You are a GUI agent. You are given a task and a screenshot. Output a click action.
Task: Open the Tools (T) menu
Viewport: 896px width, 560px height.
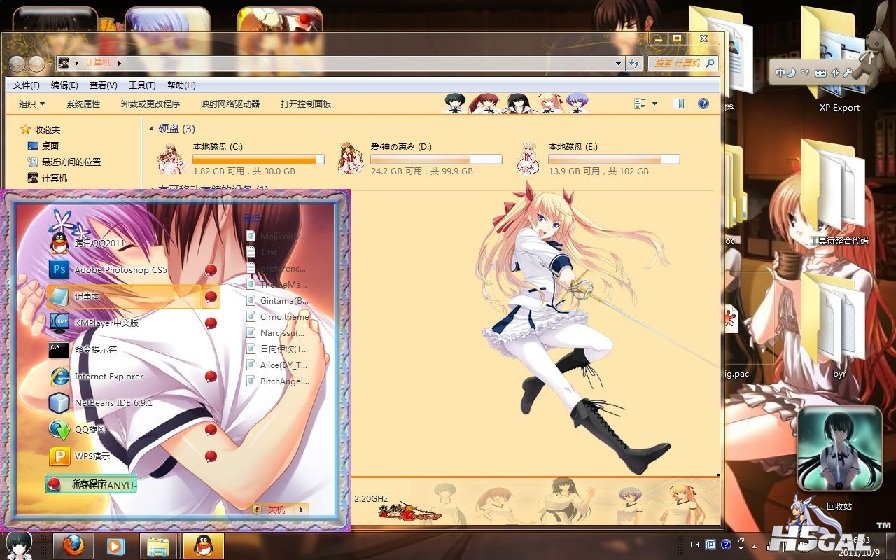tap(142, 85)
